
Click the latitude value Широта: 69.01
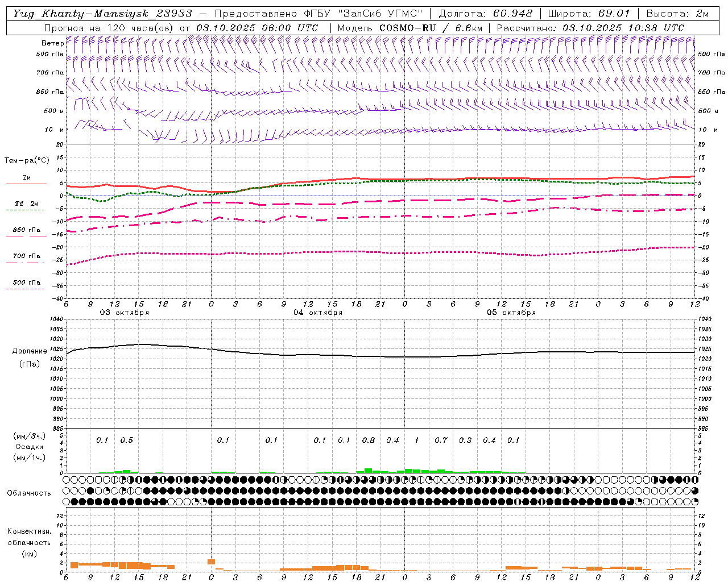(x=589, y=14)
